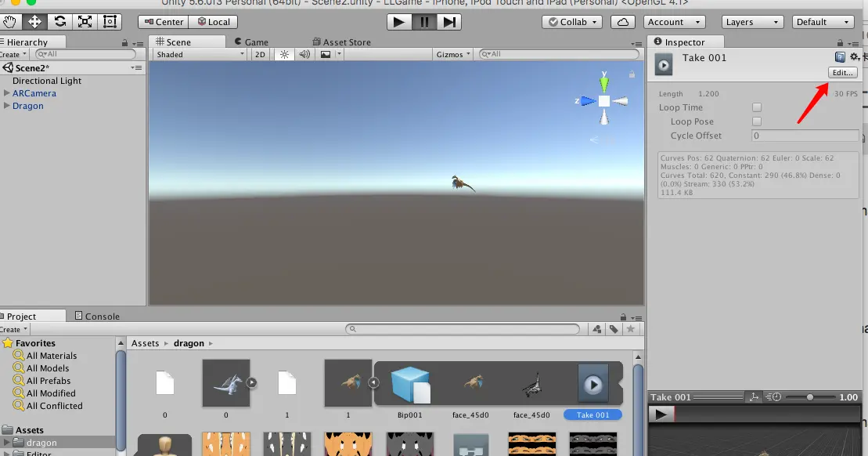The image size is (868, 456).
Task: Toggle Local handle rotation button
Action: (x=213, y=22)
